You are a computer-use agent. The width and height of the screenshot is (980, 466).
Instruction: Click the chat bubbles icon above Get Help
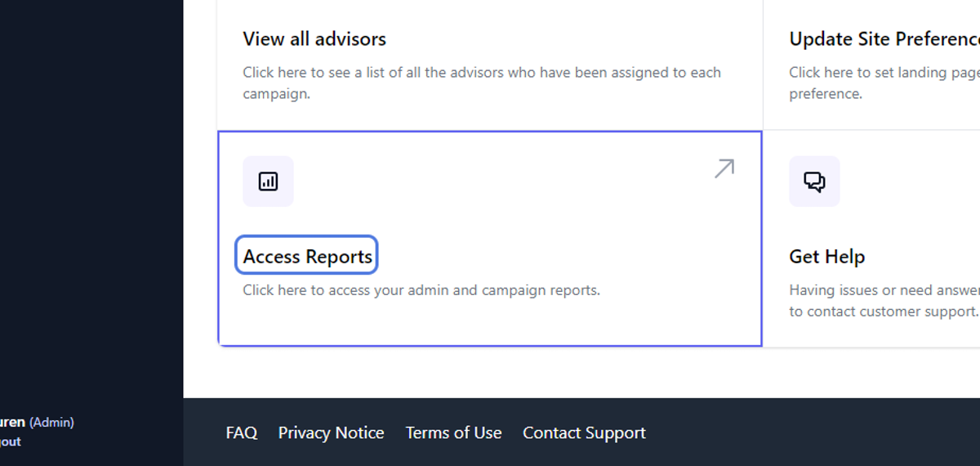tap(814, 181)
